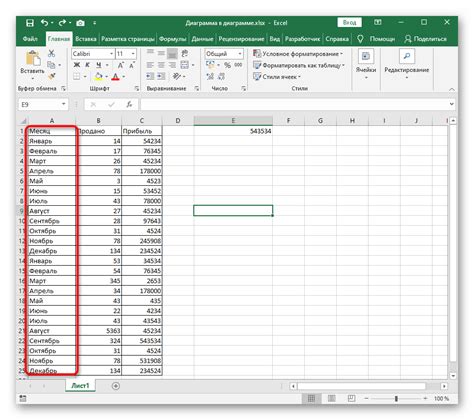
Task: Open the Calibri font name dropdown
Action: pyautogui.click(x=111, y=54)
